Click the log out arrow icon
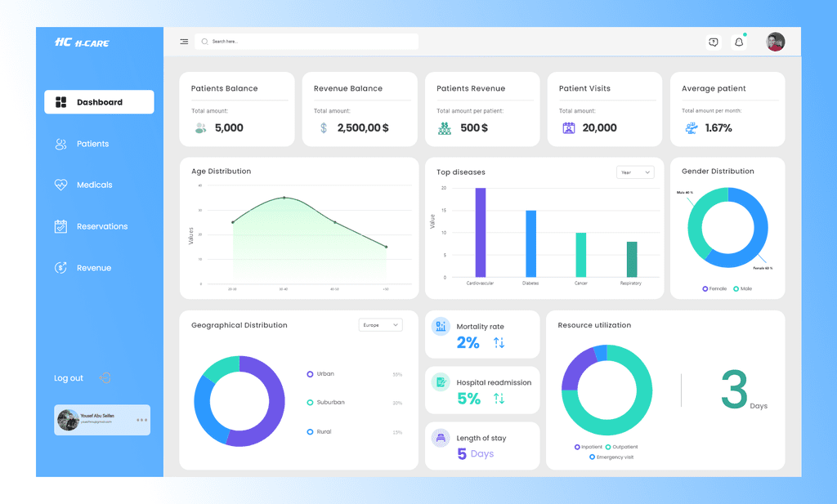This screenshot has height=504, width=837. click(x=105, y=377)
